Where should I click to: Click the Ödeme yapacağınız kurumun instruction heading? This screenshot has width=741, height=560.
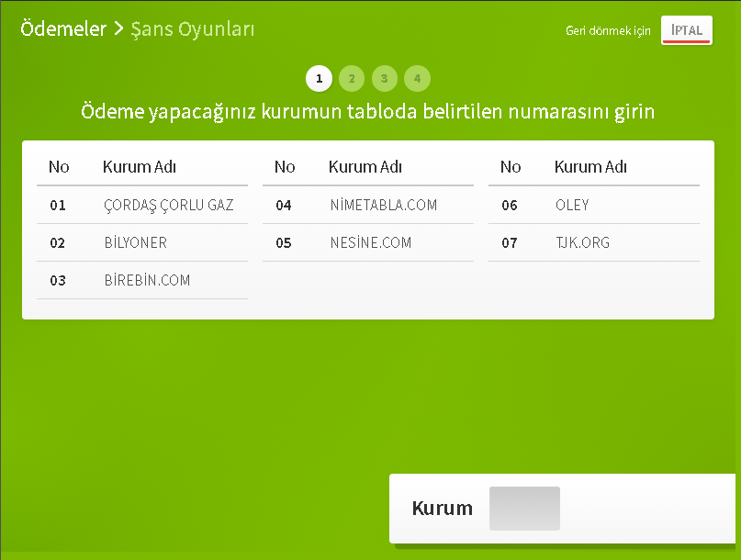tap(367, 112)
